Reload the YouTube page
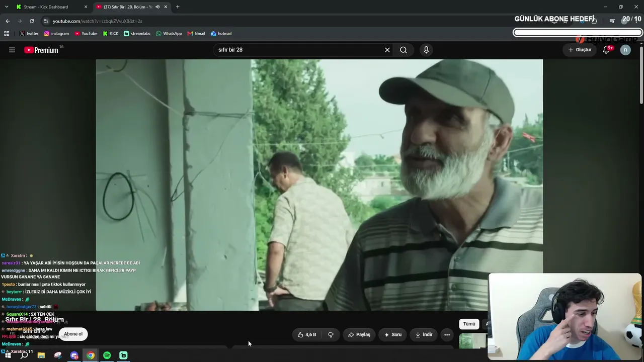644x362 pixels. pos(32,21)
